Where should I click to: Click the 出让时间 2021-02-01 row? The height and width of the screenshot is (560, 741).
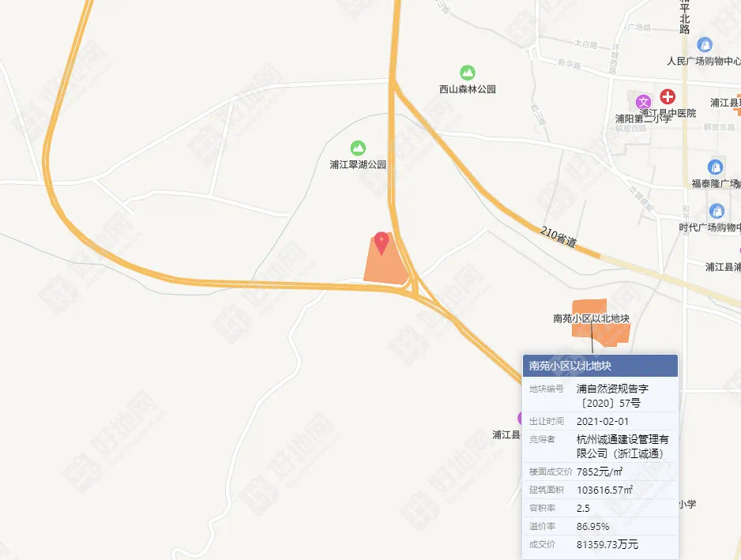pos(600,421)
